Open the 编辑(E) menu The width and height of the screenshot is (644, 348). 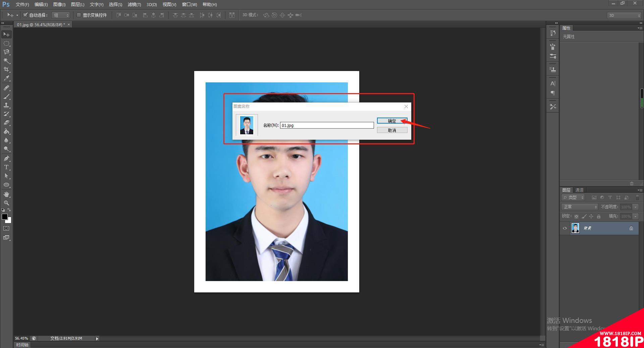tap(41, 4)
